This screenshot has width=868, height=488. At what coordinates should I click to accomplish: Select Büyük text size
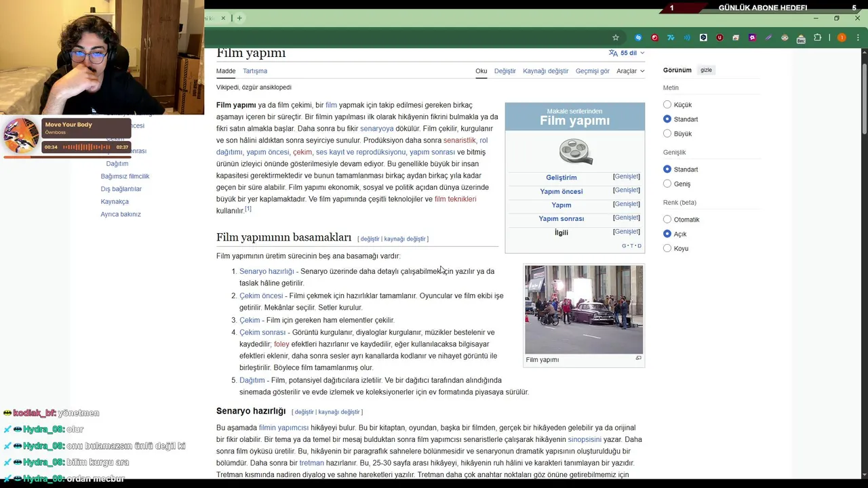click(667, 134)
